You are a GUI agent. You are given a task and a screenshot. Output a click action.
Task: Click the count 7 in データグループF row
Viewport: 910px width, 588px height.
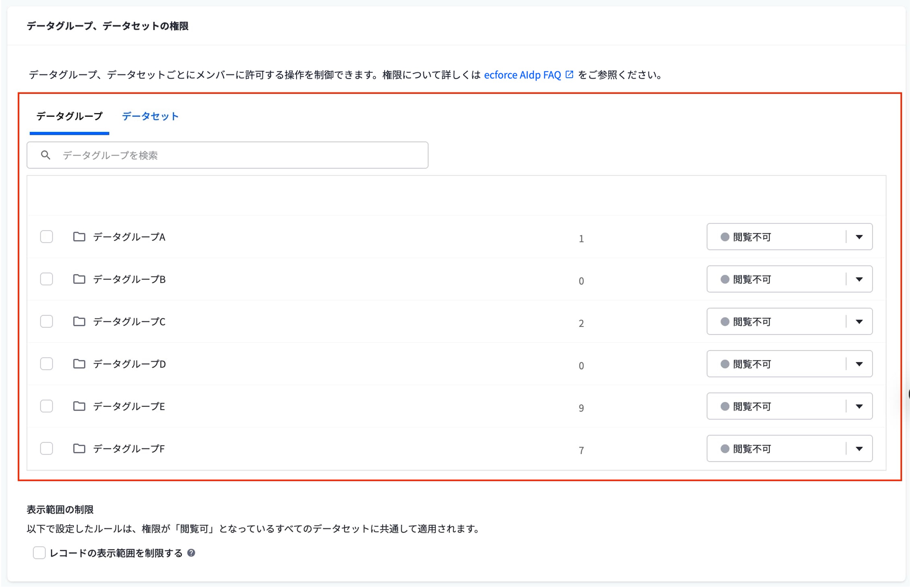coord(581,451)
